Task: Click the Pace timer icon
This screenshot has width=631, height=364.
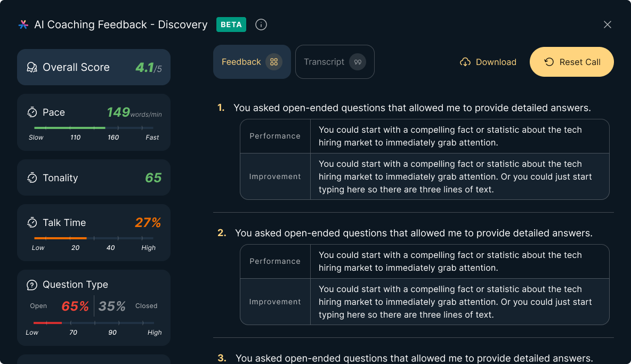Action: click(32, 112)
